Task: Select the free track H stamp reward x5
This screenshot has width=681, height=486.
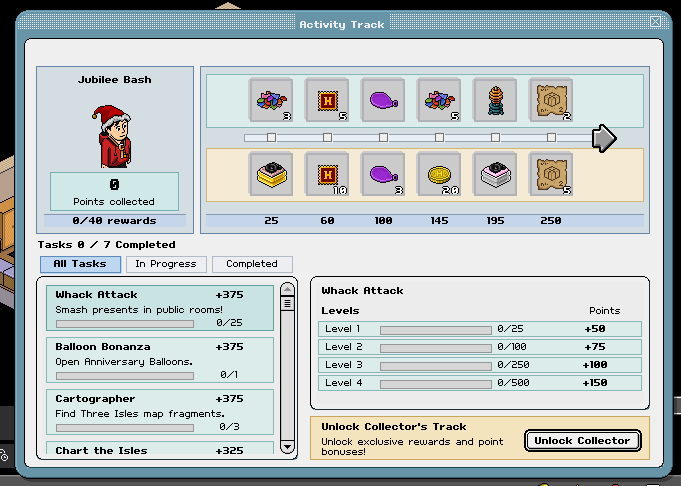Action: pyautogui.click(x=327, y=100)
